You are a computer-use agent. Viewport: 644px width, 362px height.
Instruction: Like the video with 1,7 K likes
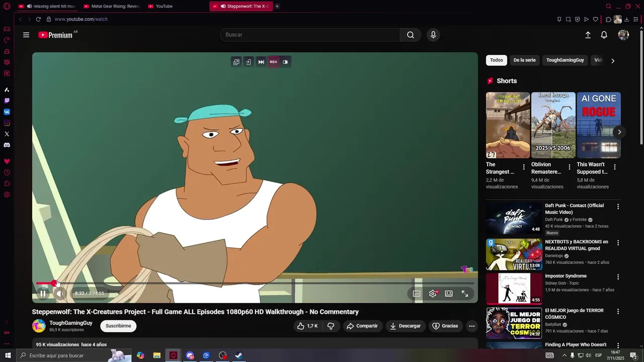pyautogui.click(x=307, y=326)
